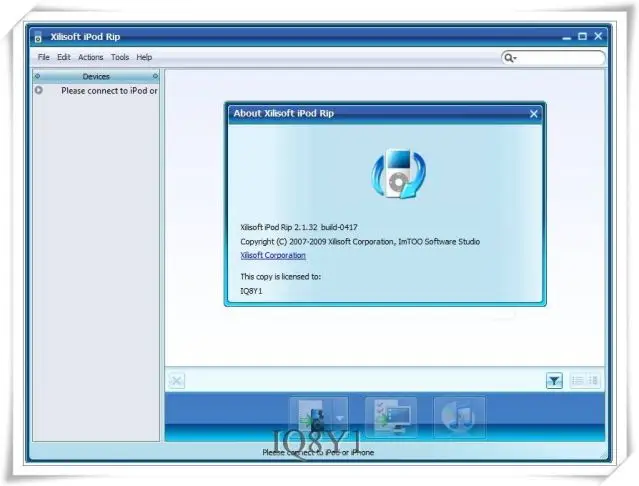Image resolution: width=639 pixels, height=486 pixels.
Task: Switch to the list view icon
Action: pos(577,380)
